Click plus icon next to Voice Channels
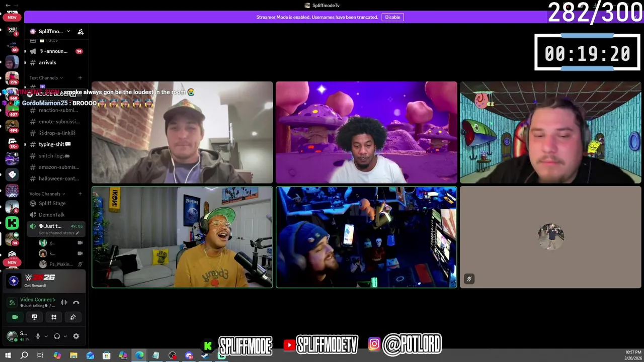Viewport: 644px width, 362px height. pyautogui.click(x=80, y=194)
